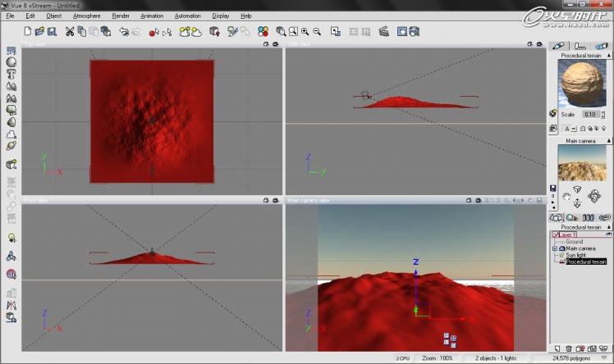Select Ground in the layer tree
The image size is (614, 364).
(575, 242)
